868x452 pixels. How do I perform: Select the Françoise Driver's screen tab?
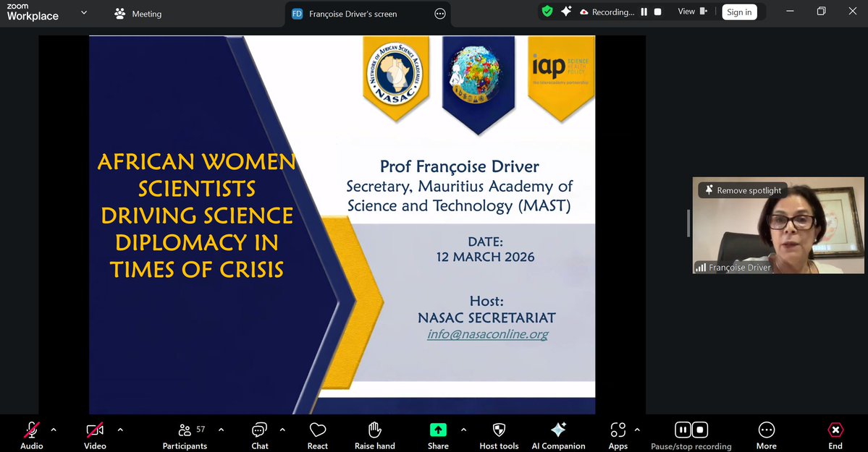[355, 13]
